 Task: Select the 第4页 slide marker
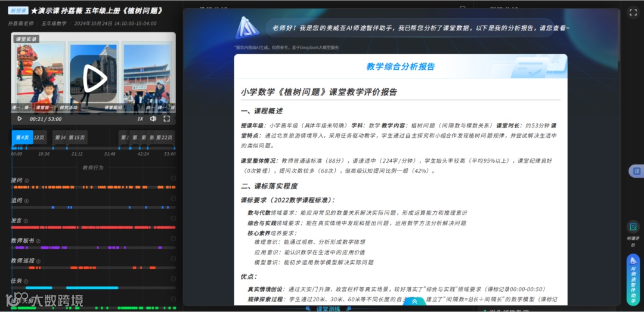[22, 137]
